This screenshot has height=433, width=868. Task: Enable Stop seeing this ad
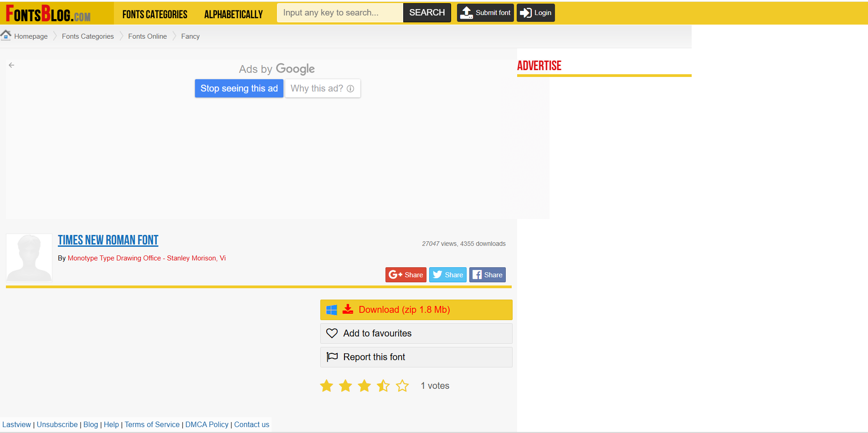point(239,88)
